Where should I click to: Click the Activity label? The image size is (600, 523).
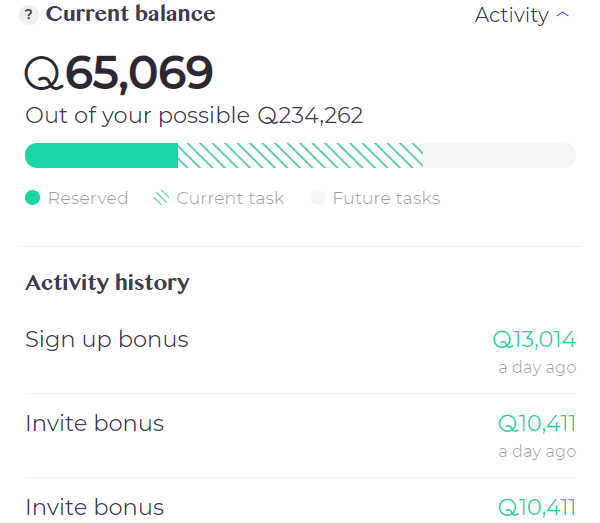click(x=512, y=15)
